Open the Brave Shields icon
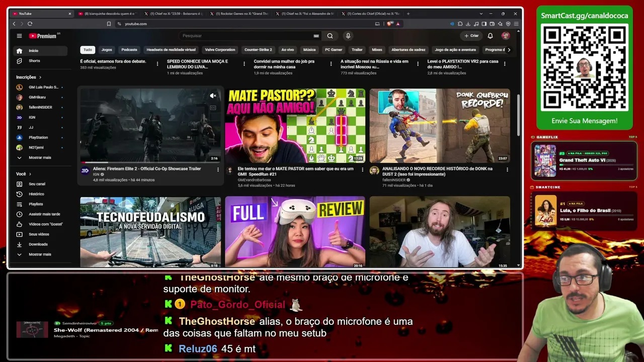644x362 pixels. 389,24
